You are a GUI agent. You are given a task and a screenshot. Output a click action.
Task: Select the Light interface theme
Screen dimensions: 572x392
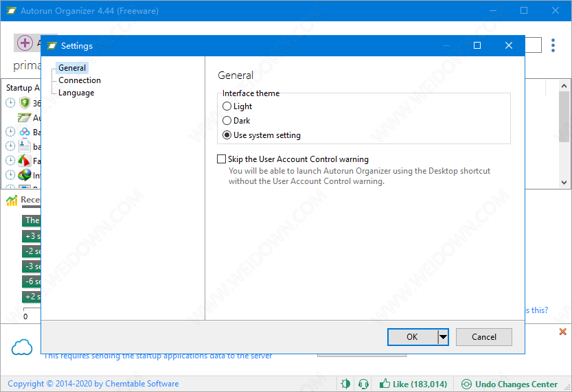237,106
